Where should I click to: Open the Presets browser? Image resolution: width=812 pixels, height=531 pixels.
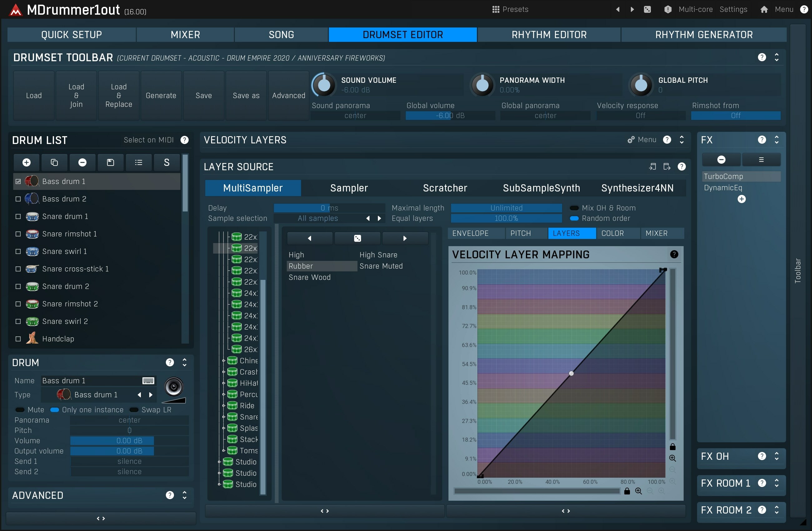510,9
